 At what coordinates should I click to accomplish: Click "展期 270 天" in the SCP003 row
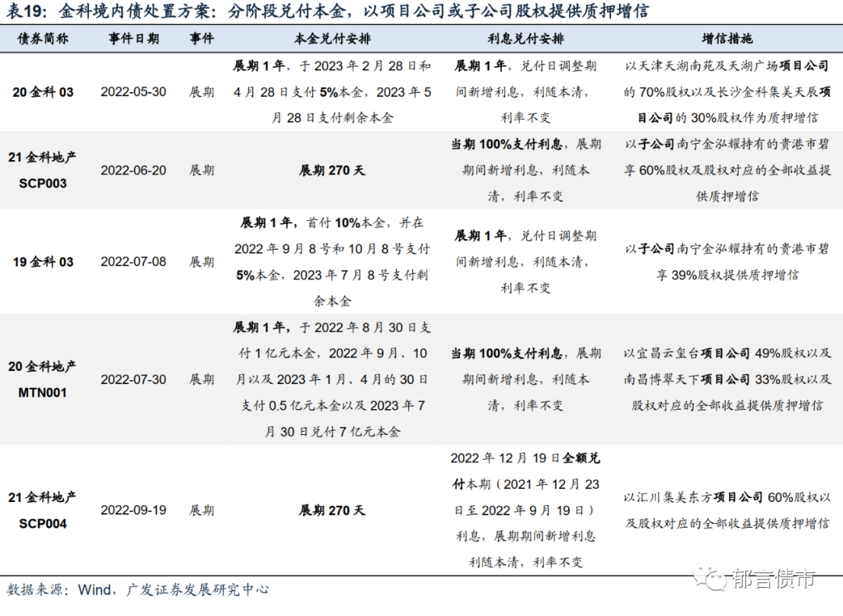333,170
